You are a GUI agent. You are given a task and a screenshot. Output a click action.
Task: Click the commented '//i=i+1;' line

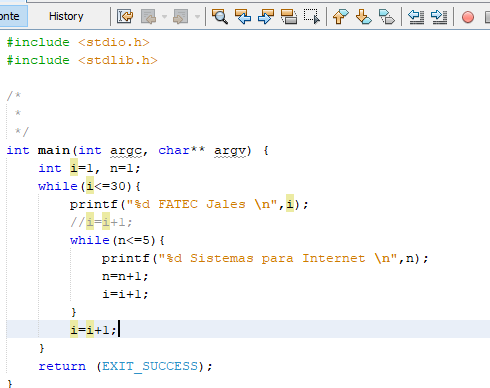click(101, 222)
